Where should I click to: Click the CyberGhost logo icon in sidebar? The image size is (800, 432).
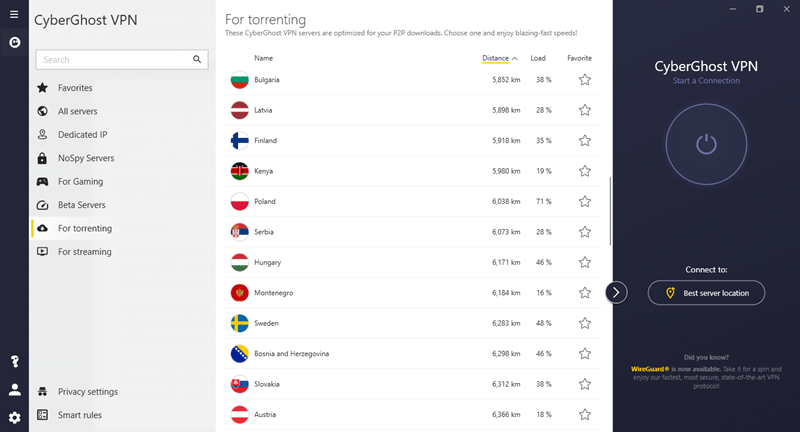[x=15, y=42]
